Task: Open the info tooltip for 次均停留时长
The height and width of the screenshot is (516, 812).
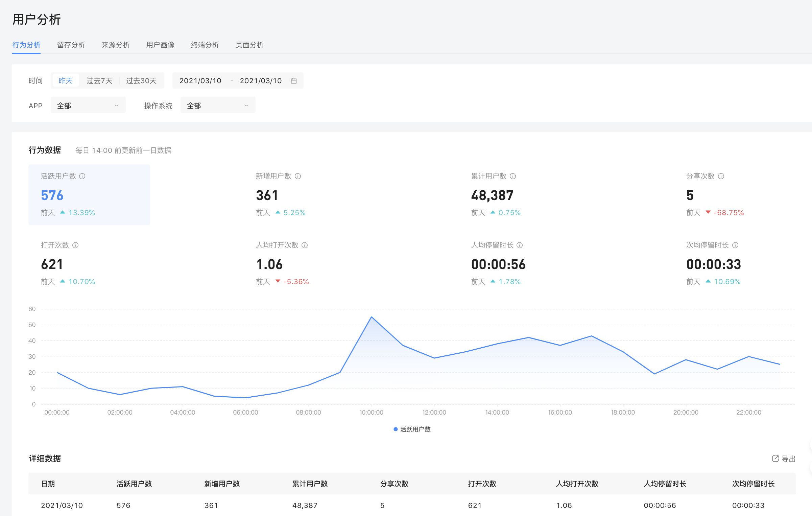Action: (735, 245)
